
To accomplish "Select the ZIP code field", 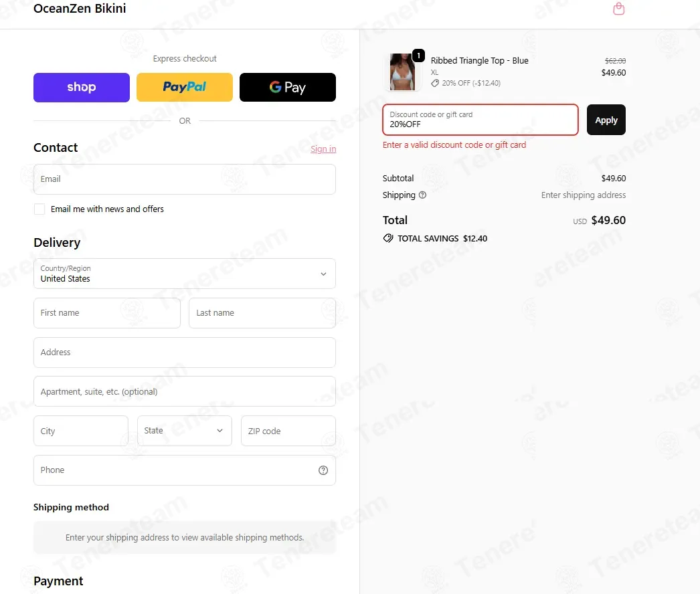I will pyautogui.click(x=288, y=431).
